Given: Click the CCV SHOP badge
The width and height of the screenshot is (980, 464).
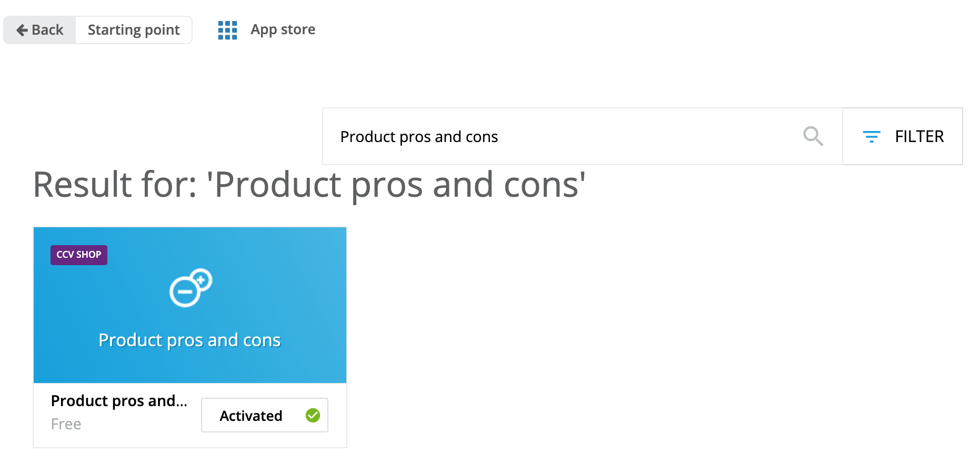Looking at the screenshot, I should point(79,255).
